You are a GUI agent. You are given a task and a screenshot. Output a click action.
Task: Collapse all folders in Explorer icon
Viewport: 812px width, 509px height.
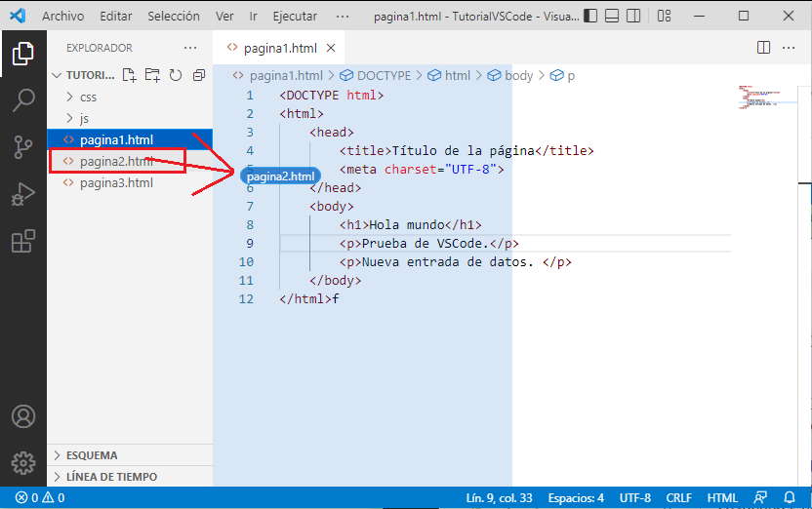coord(199,75)
